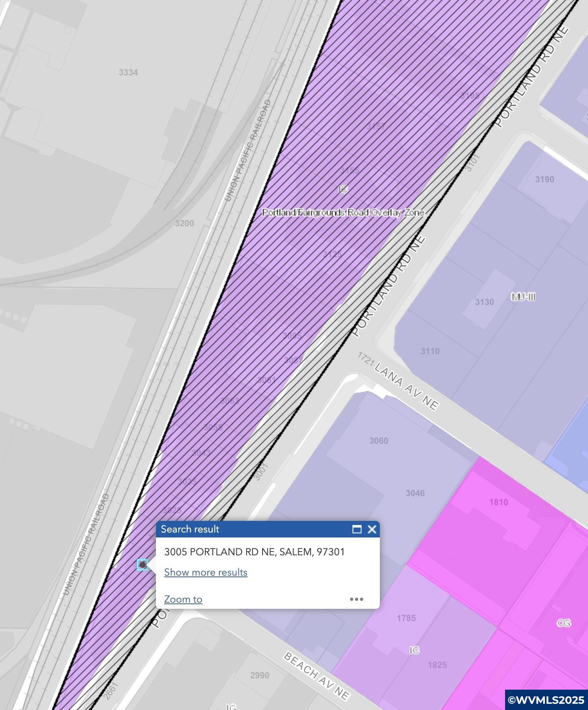Select parcel 3060 on the map

(379, 441)
